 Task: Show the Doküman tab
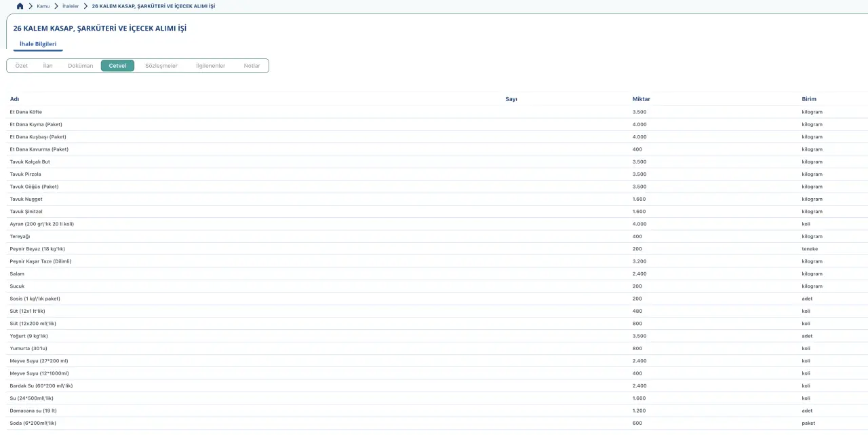[81, 66]
